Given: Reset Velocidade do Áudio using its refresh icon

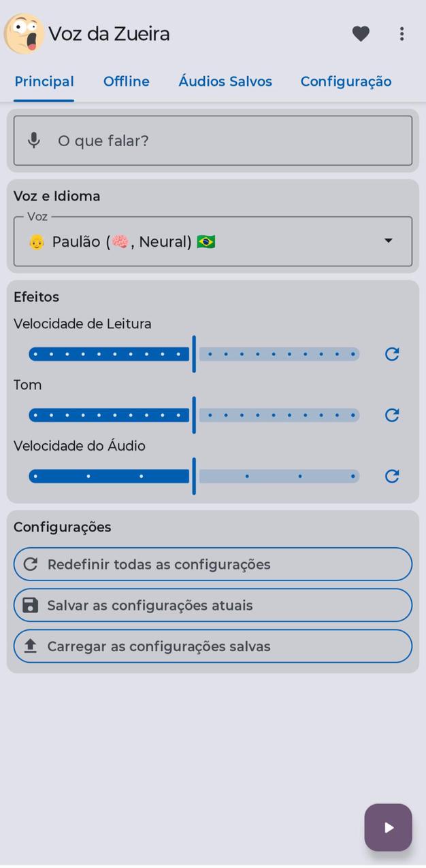Looking at the screenshot, I should click(391, 476).
